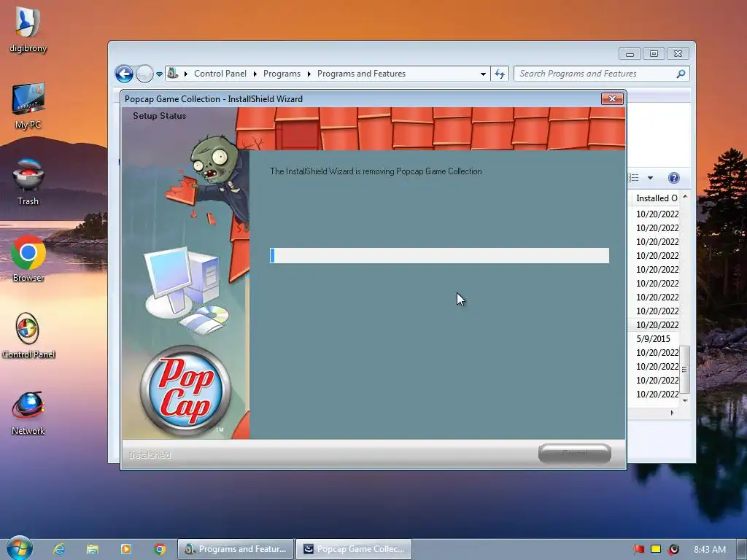The width and height of the screenshot is (747, 560).
Task: Open the view options dropdown arrow
Action: coord(650,178)
